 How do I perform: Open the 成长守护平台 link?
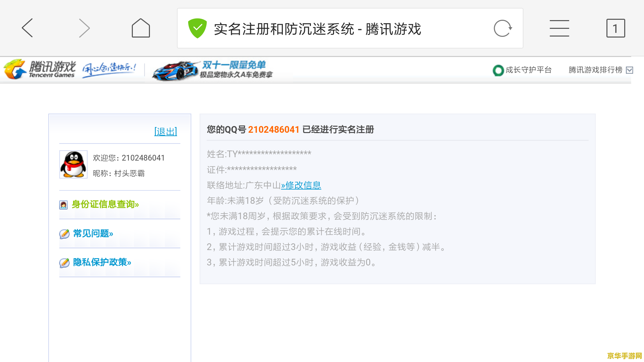(529, 70)
